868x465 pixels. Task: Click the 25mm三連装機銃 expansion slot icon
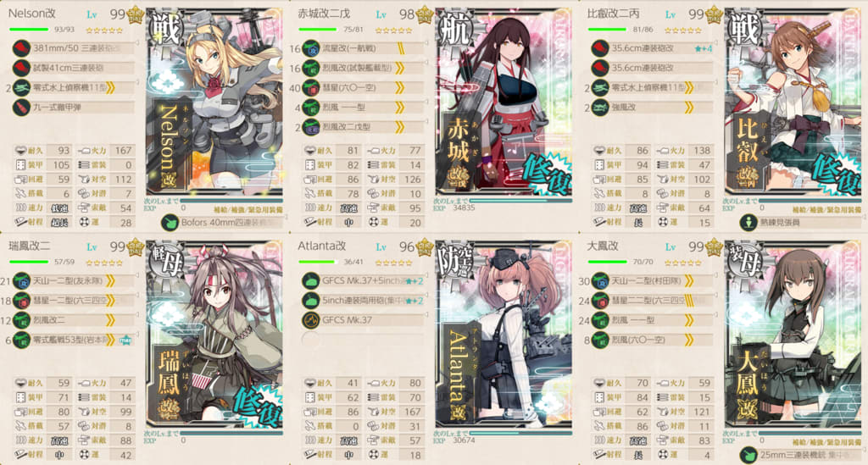click(x=748, y=455)
